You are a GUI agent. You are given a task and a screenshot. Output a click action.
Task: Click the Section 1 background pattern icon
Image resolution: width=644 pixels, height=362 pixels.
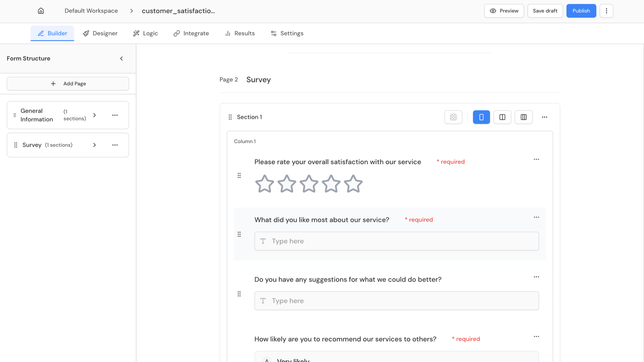click(x=453, y=117)
